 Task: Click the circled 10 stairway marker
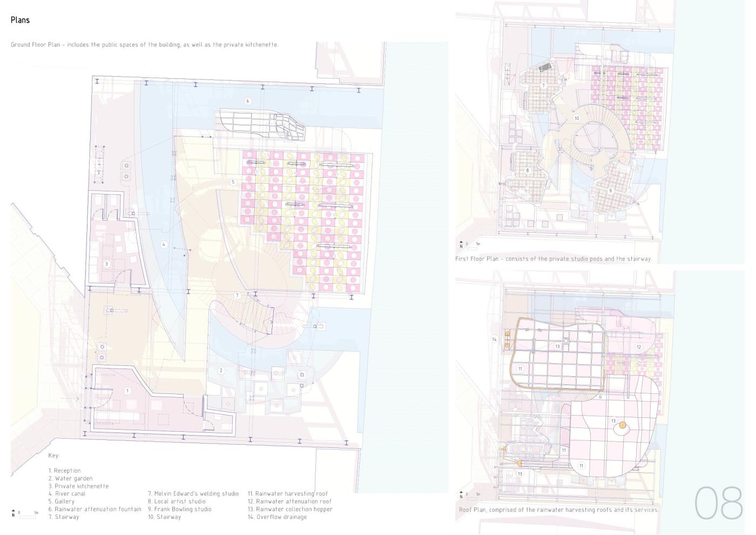[x=577, y=118]
